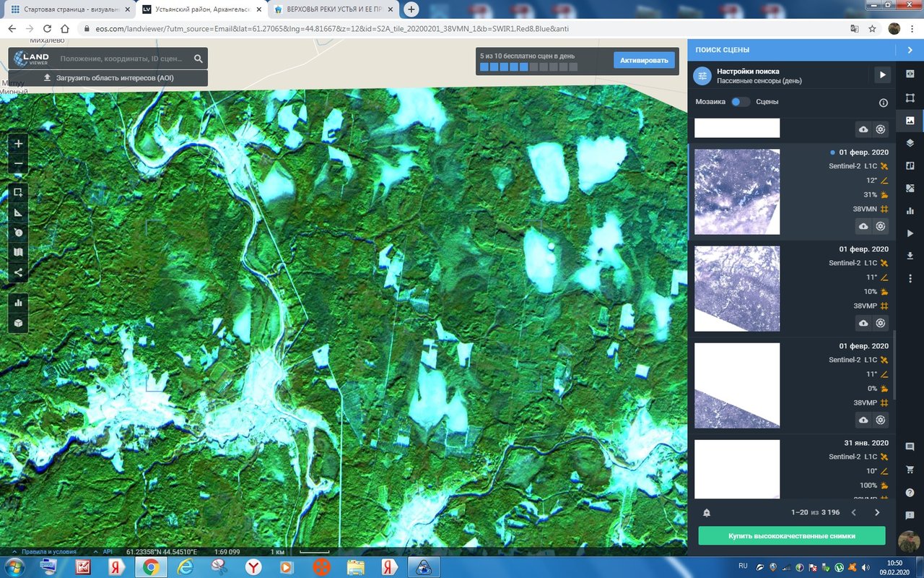Click Загрузить область интересов (AOI)

pyautogui.click(x=108, y=78)
